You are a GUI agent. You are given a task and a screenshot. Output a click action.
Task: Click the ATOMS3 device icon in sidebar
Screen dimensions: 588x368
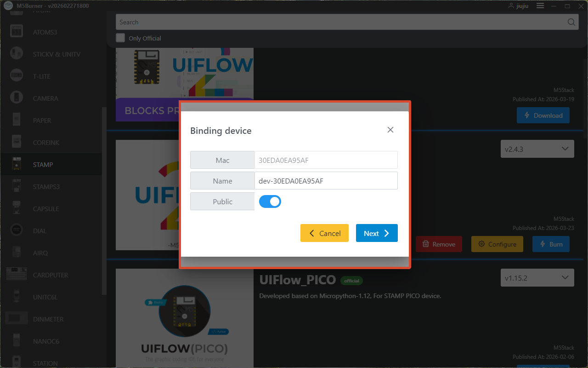tap(17, 32)
